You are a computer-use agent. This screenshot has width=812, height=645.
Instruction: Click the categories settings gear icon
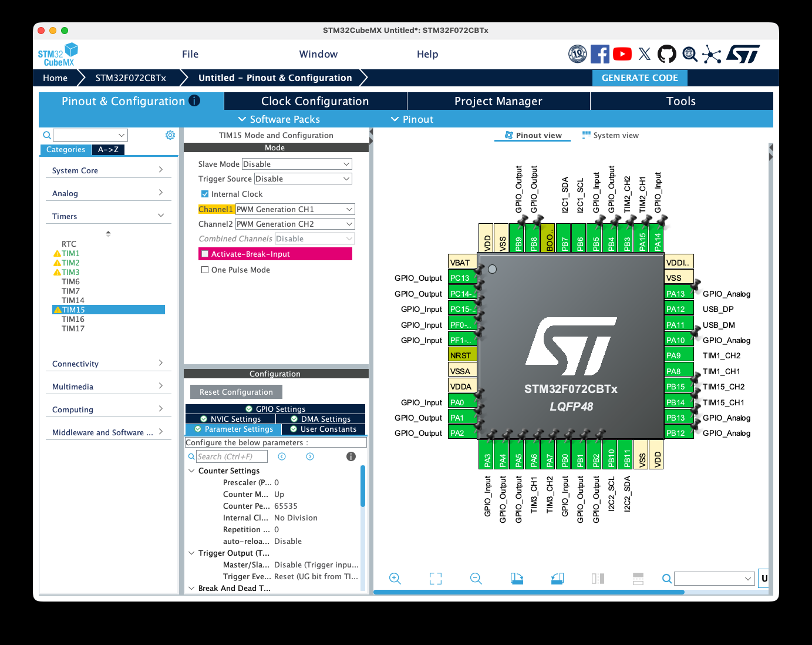[x=170, y=135]
